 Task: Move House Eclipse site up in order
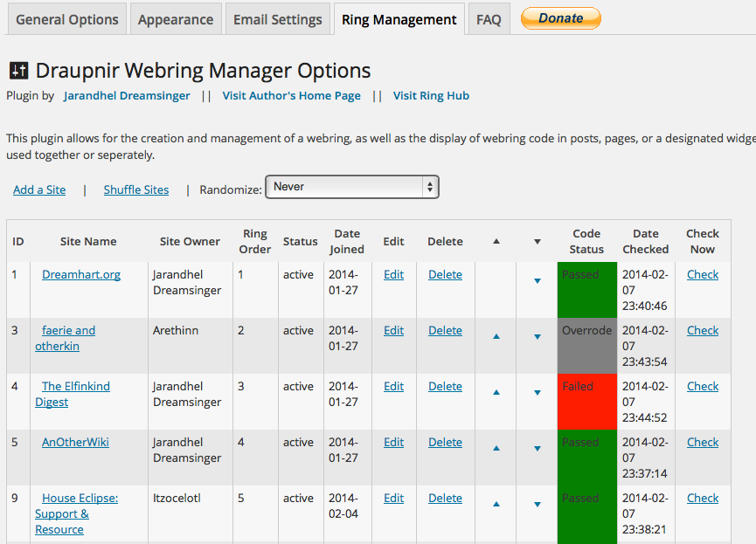pyautogui.click(x=496, y=504)
